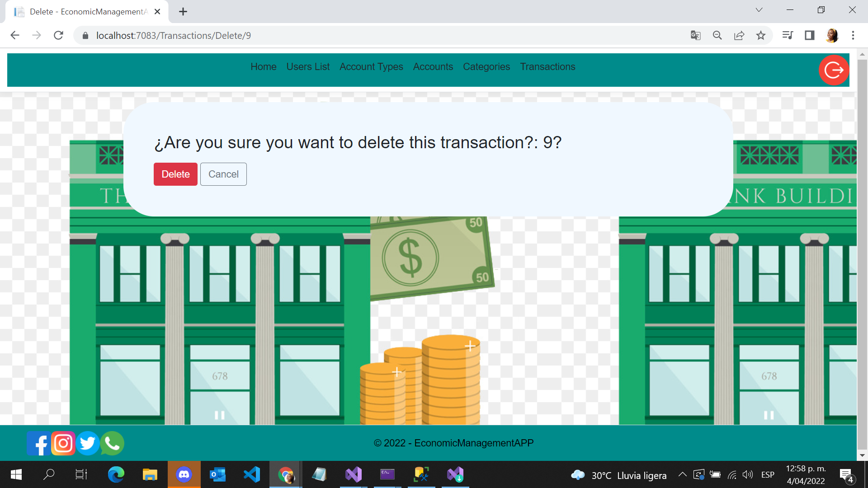The image size is (868, 488).
Task: Go back with browser back arrow
Action: click(x=15, y=35)
